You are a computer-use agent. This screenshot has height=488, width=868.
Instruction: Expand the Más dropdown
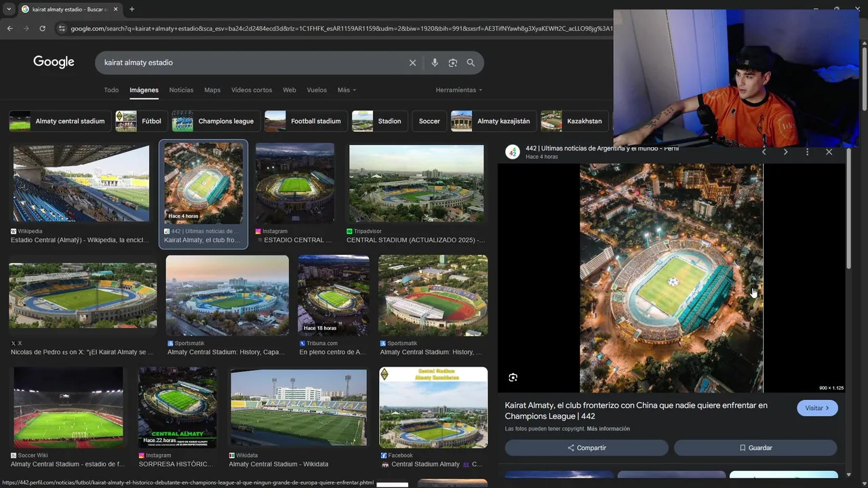(347, 90)
